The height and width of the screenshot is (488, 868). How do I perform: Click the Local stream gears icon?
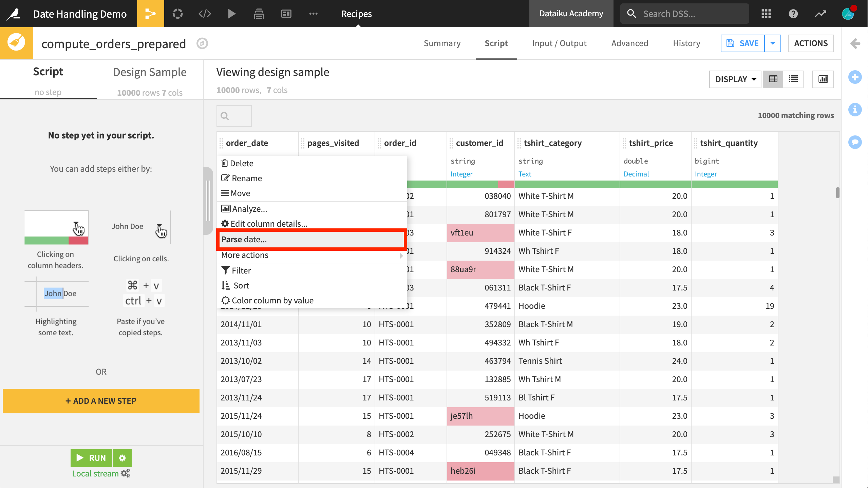[126, 473]
